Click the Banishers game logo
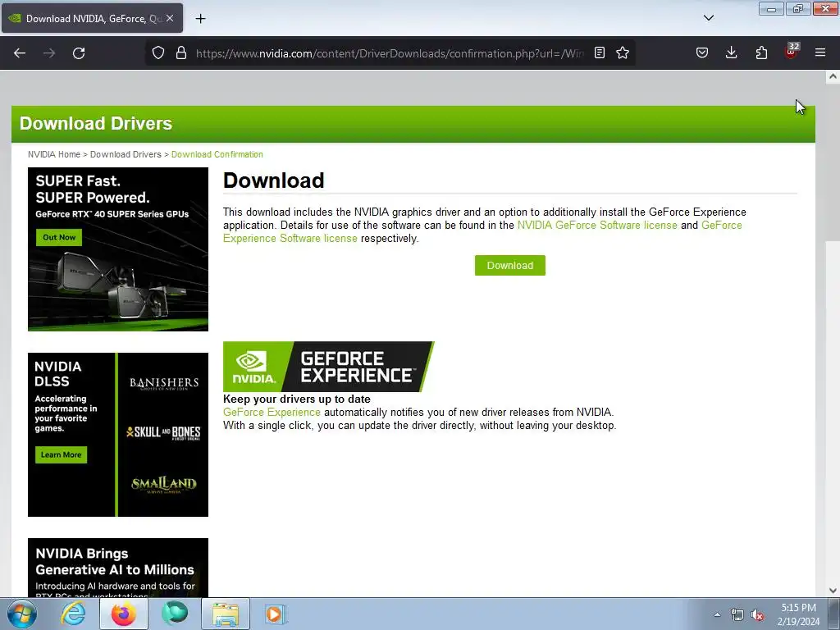 pos(164,384)
